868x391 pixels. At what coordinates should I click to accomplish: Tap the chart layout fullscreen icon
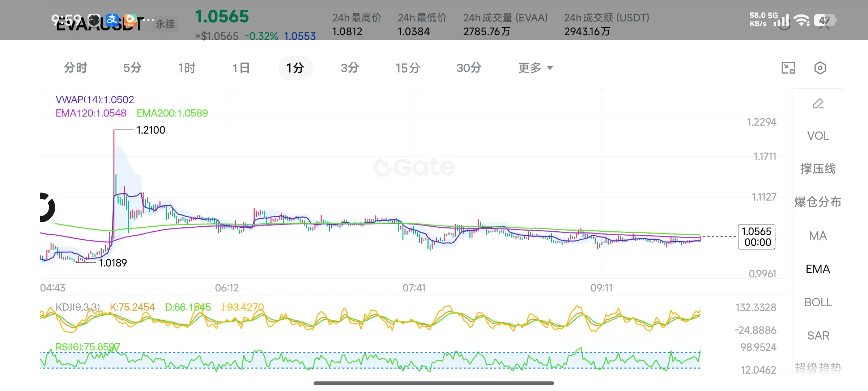tap(788, 68)
